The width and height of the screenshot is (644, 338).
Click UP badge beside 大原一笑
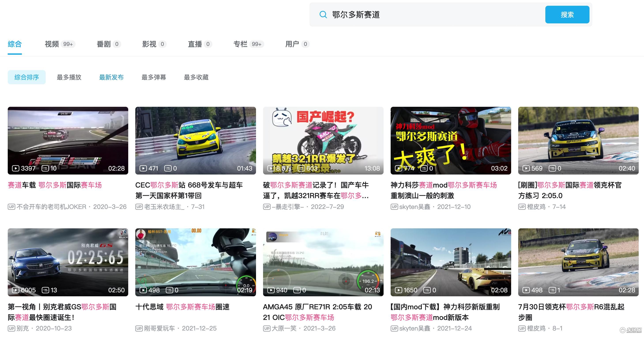click(267, 328)
